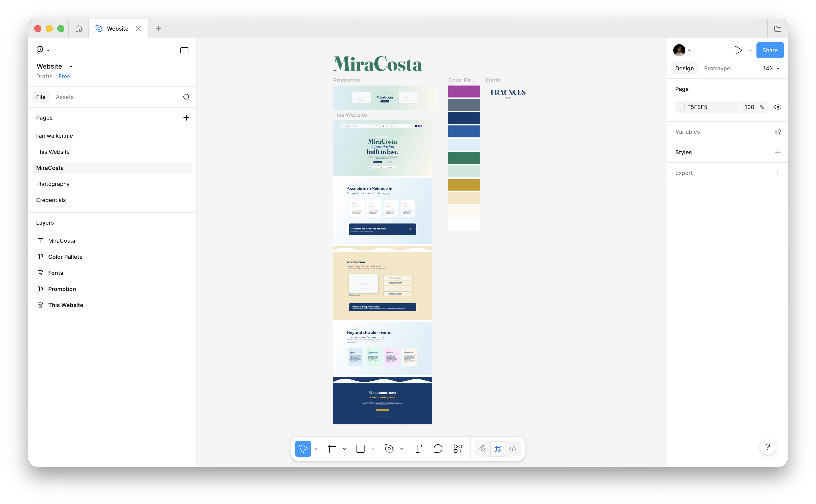Screen dimensions: 816x504
Task: Click the Share button
Action: point(770,50)
